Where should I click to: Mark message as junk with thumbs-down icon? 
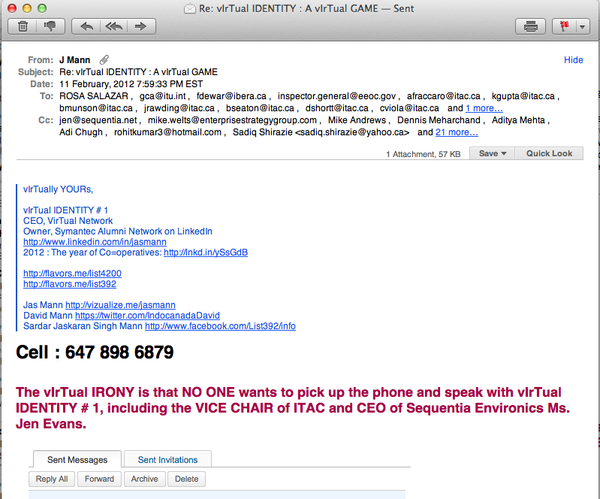click(50, 26)
